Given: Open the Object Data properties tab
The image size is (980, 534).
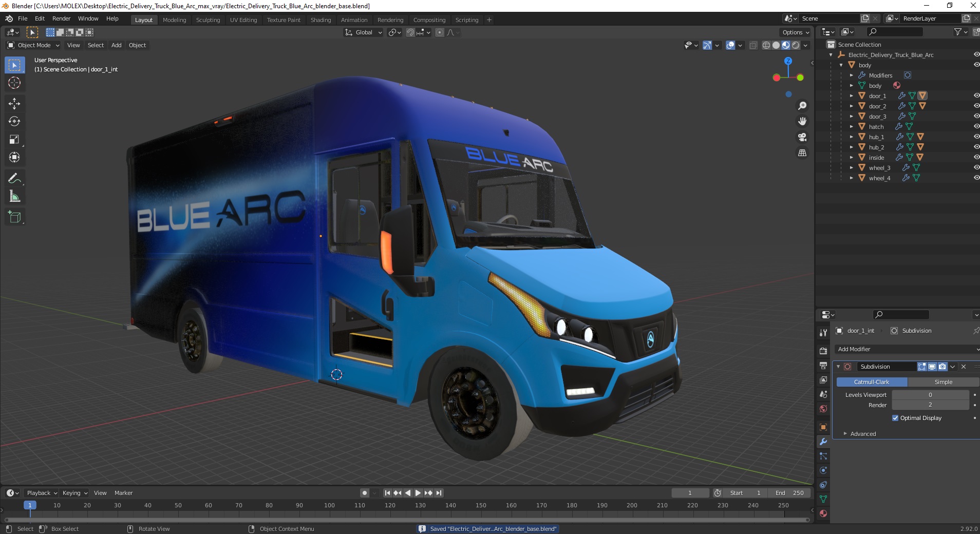Looking at the screenshot, I should [823, 499].
